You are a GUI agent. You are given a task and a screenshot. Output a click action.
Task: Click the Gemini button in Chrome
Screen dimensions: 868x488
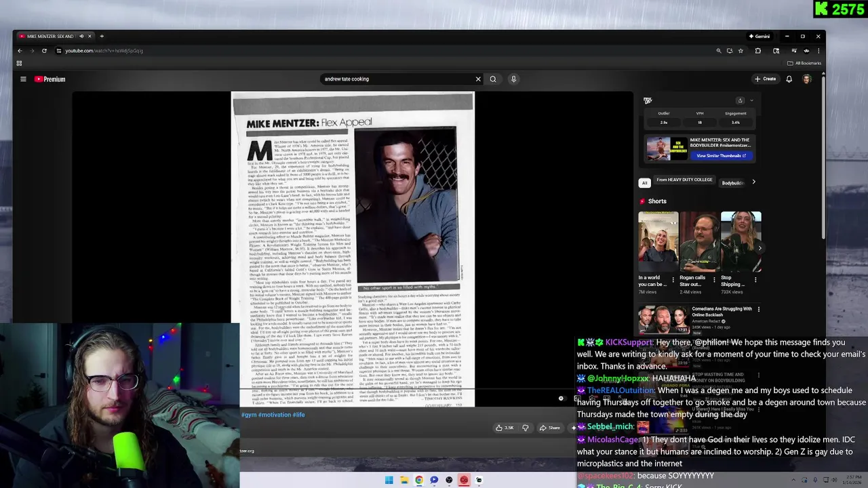coord(759,36)
